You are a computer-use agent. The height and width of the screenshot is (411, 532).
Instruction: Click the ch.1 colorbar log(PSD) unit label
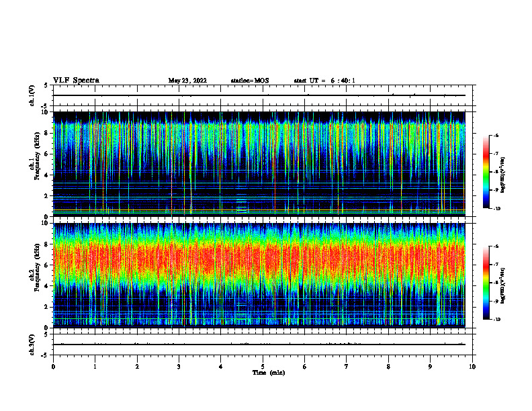tap(502, 175)
